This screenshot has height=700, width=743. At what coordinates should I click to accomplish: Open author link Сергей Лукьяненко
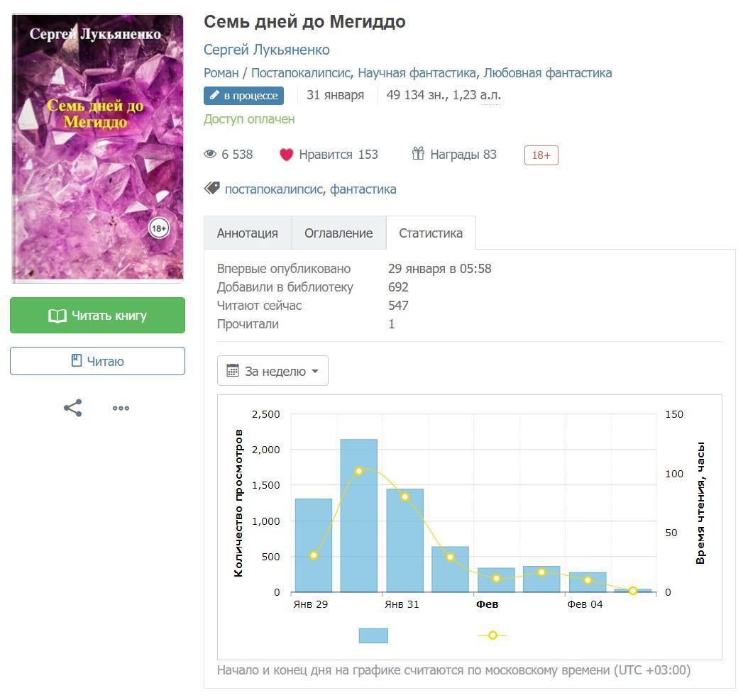point(266,50)
